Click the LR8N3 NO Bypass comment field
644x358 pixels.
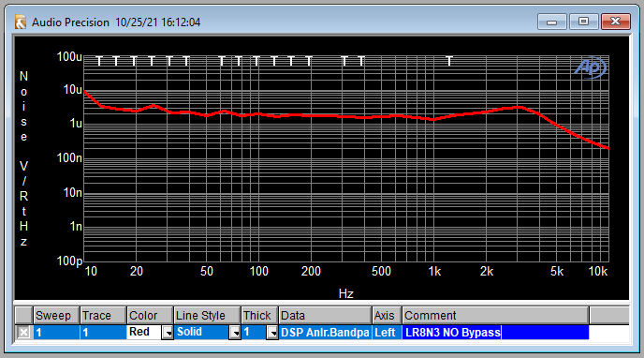point(495,332)
